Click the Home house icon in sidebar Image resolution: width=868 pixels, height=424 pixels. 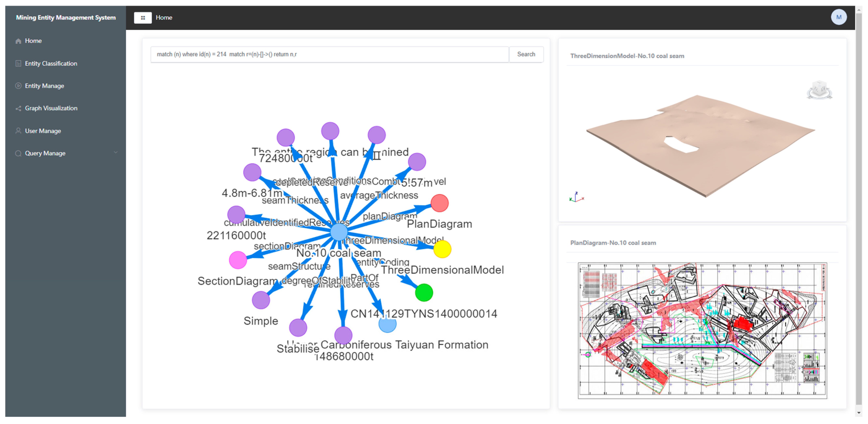(18, 41)
